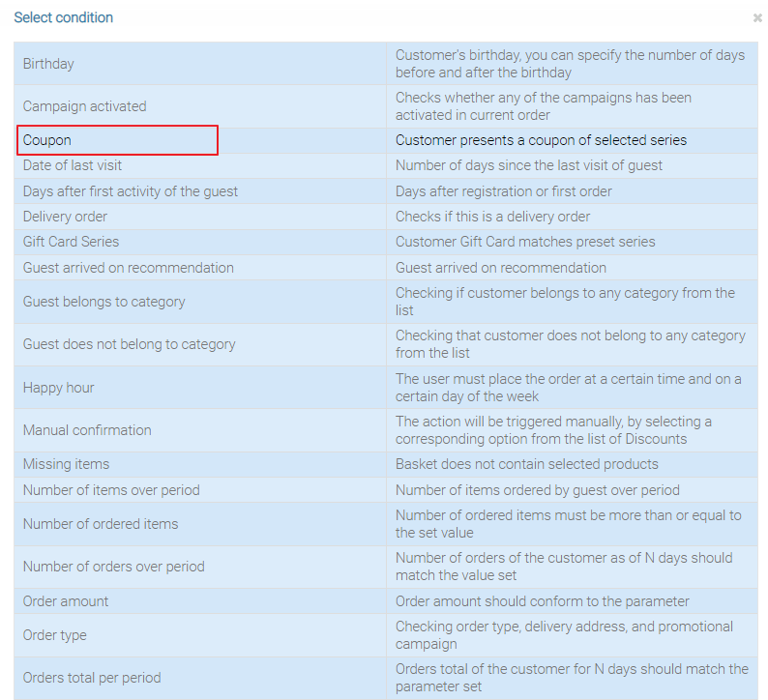The height and width of the screenshot is (700, 768).
Task: Choose Guest does not belong to category
Action: (x=129, y=344)
